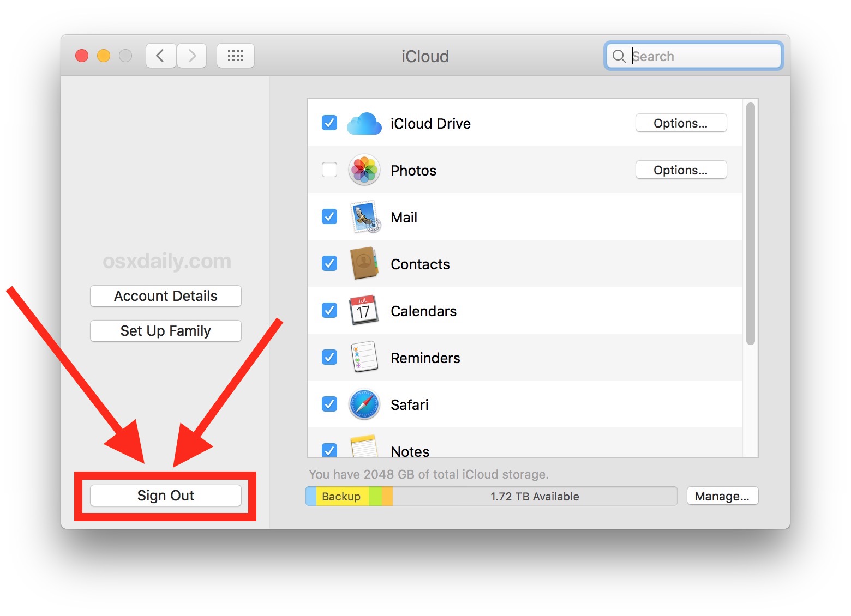Click the Mail stamp icon
Image resolution: width=851 pixels, height=616 pixels.
coord(364,216)
